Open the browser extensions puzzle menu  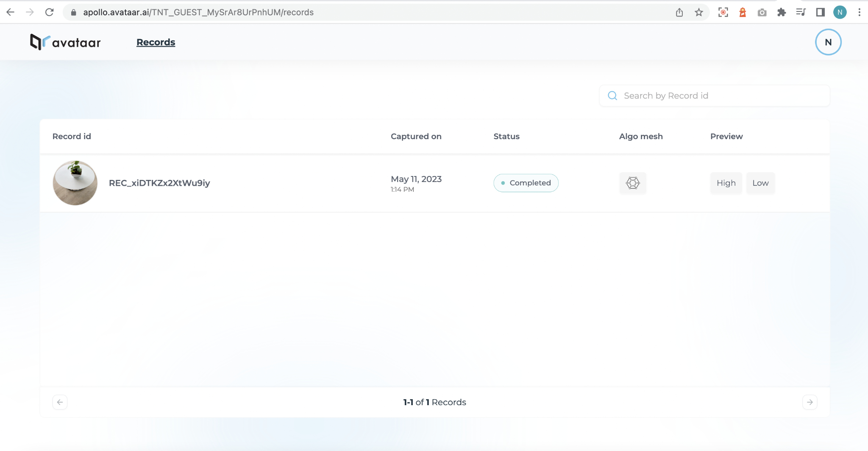click(x=782, y=12)
